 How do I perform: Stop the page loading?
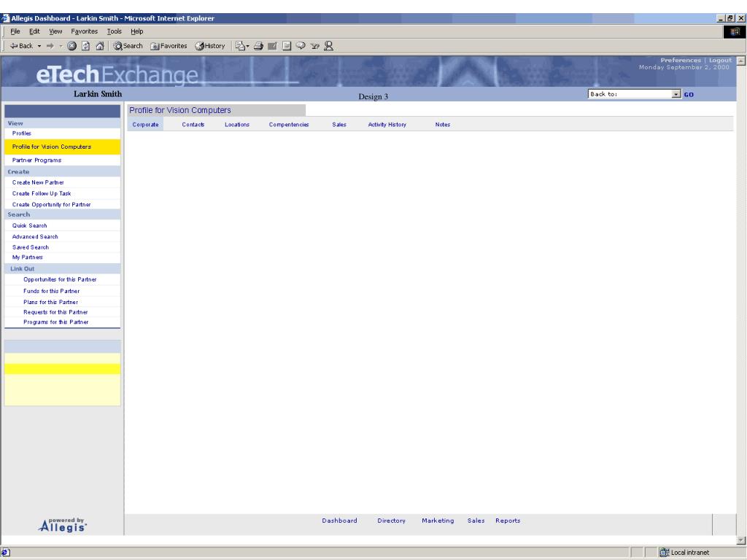[72, 46]
